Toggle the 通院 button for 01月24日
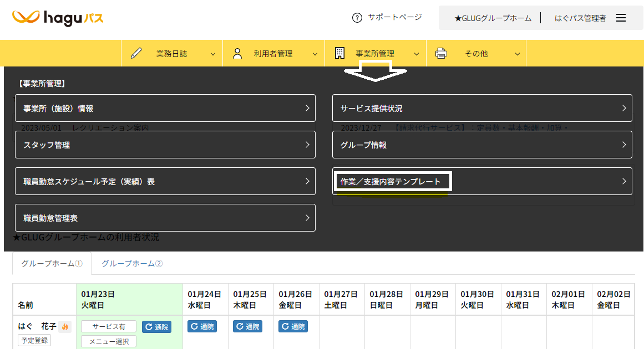644x349 pixels. point(202,327)
